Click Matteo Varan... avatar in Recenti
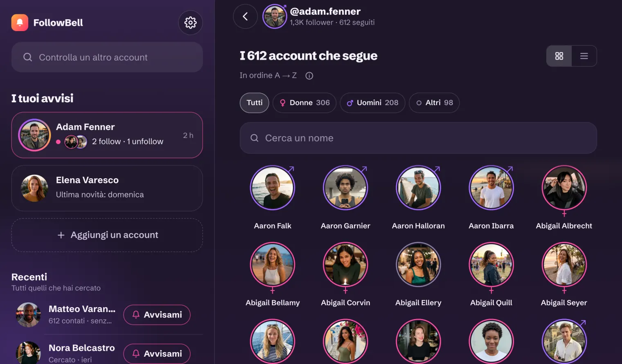This screenshot has width=622, height=364. tap(28, 315)
